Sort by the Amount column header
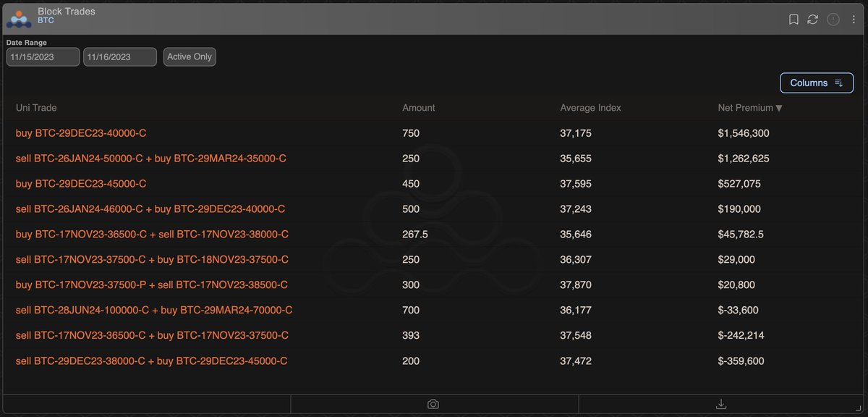The height and width of the screenshot is (417, 868). coord(419,108)
